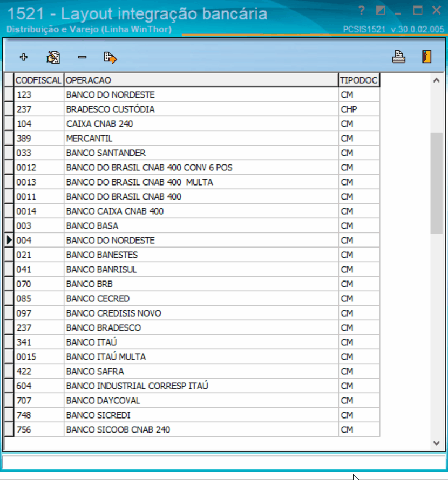
Task: Click the vertical scrollbar thumb
Action: click(437, 183)
